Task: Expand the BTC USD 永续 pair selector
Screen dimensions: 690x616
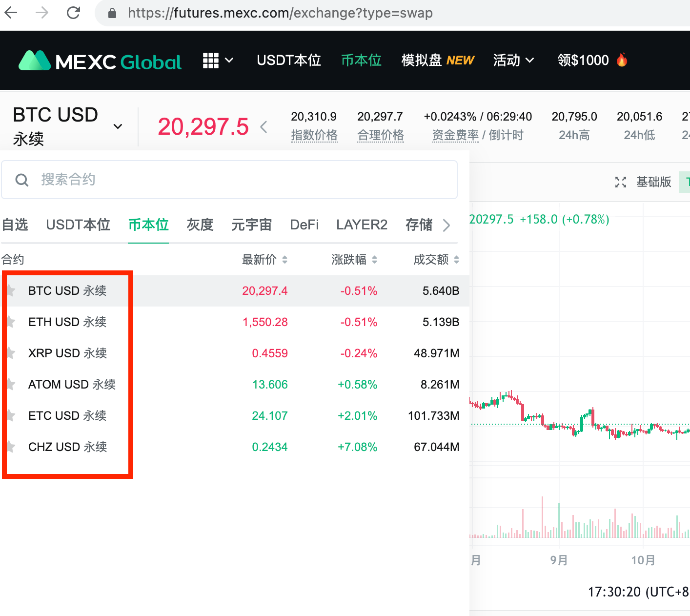Action: 118,126
